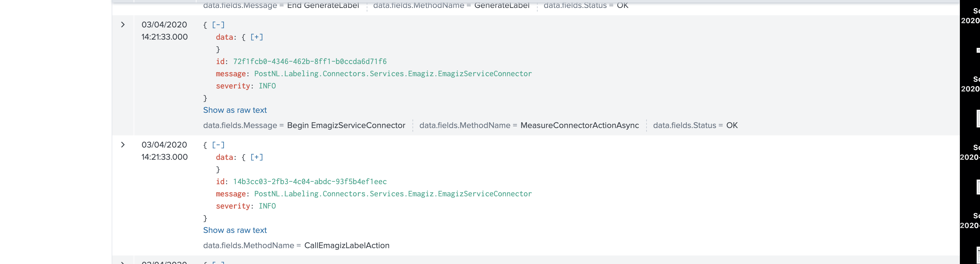Click id value 14b3cc03-2fb3-4c04-abdc-93f5b4ef1eec
Image resolution: width=980 pixels, height=264 pixels.
(x=310, y=182)
